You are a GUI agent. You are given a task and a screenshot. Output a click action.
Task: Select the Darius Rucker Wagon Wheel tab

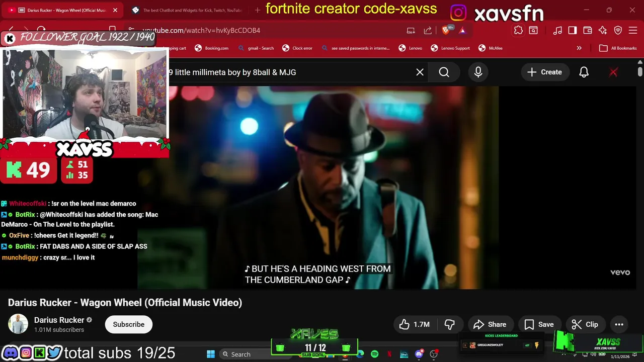[x=63, y=10]
